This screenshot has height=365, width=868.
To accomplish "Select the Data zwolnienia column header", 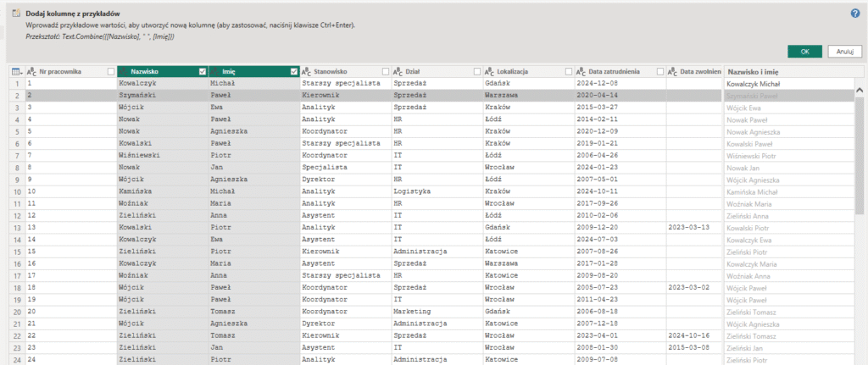I will (699, 72).
